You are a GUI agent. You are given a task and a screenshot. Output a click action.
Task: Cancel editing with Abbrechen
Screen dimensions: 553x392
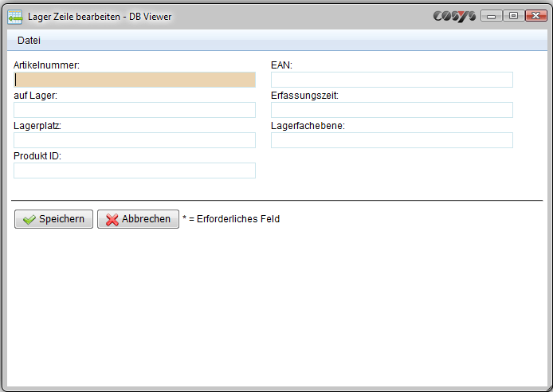click(x=139, y=219)
